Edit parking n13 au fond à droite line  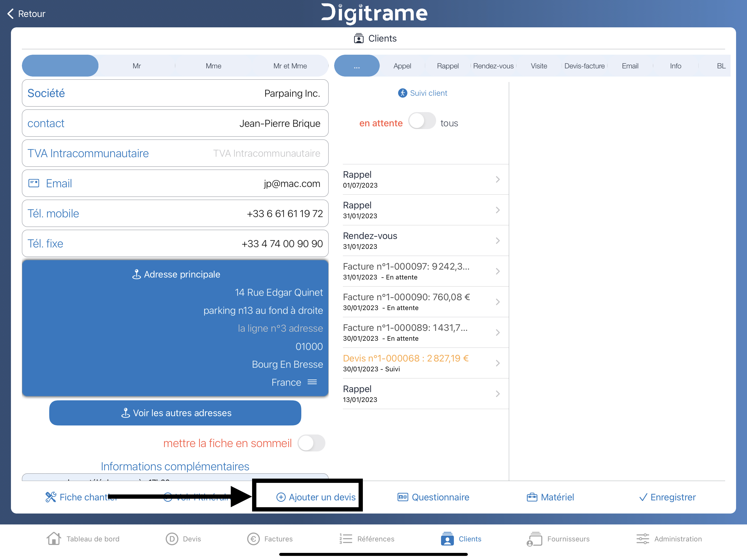point(263,310)
